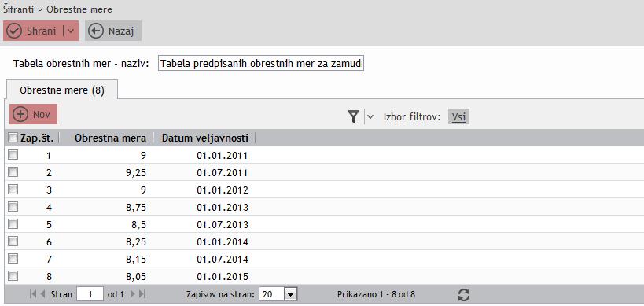Image resolution: width=644 pixels, height=306 pixels.
Task: Tick the select-all checkbox in header
Action: pyautogui.click(x=13, y=138)
